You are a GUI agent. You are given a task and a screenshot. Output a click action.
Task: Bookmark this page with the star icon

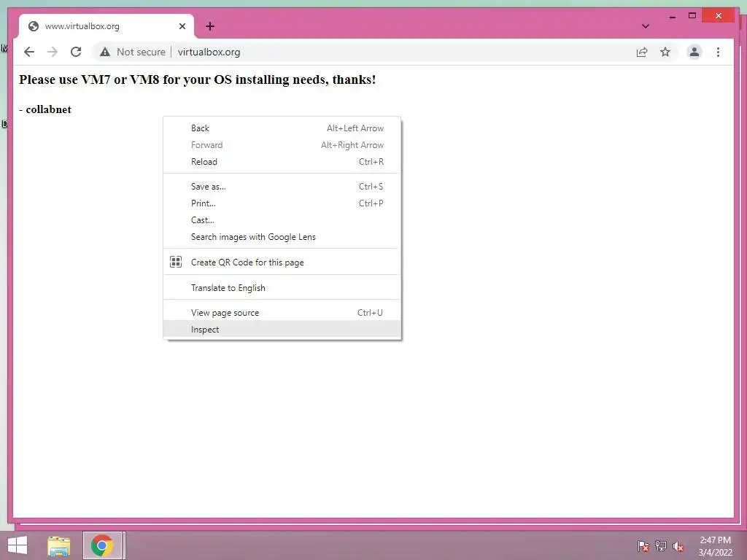pos(665,52)
